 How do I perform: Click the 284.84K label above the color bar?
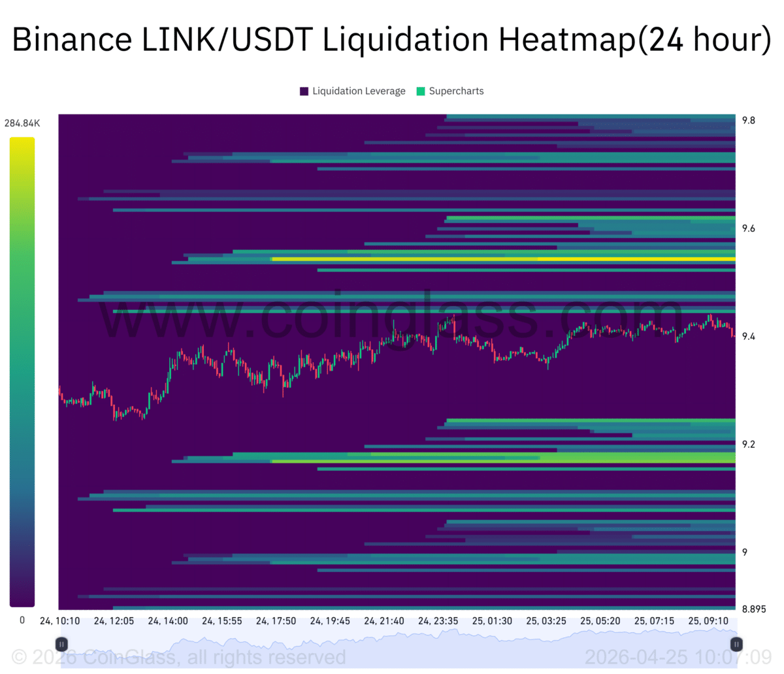point(21,122)
